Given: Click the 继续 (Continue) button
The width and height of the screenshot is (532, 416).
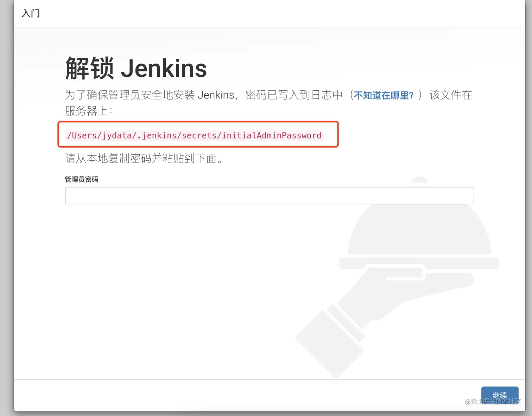Looking at the screenshot, I should [500, 396].
